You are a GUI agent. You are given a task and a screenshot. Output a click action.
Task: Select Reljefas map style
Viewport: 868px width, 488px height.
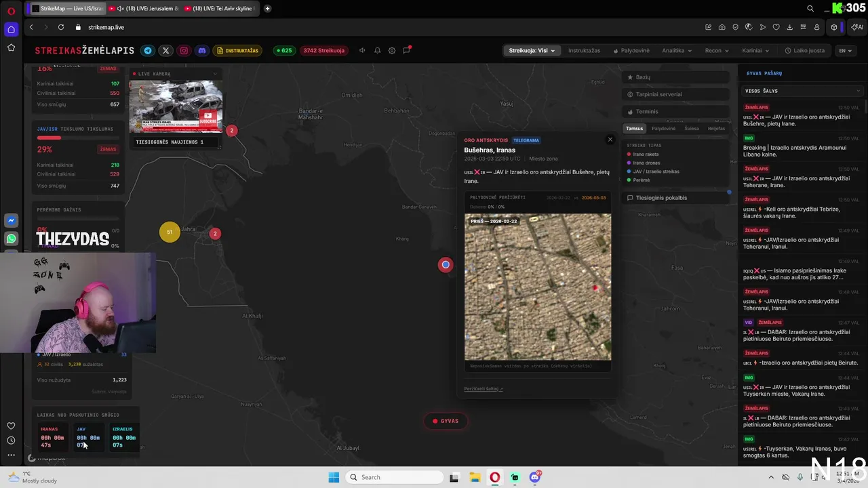716,128
